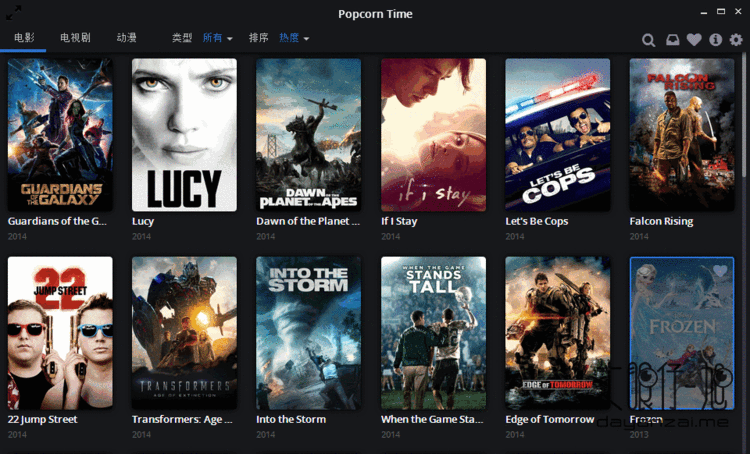This screenshot has width=750, height=454.
Task: Click the 'Dawn of the Planet ...' title text
Action: pos(308,221)
